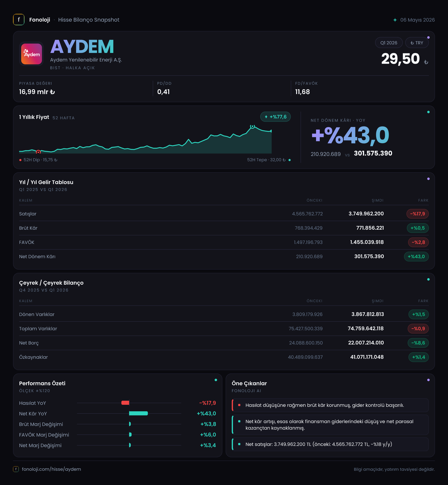Image resolution: width=448 pixels, height=485 pixels.
Task: Click the purple dot in Öne Çıkanlar card
Action: point(428,380)
